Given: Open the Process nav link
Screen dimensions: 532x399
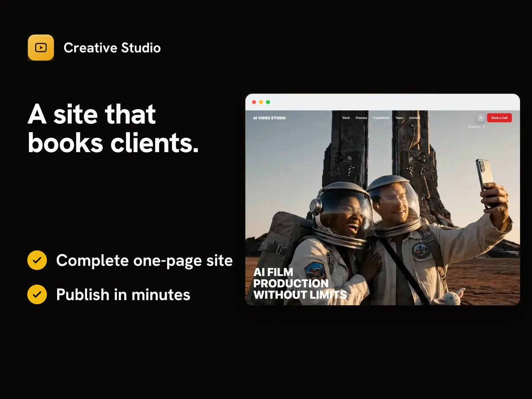Looking at the screenshot, I should (x=361, y=118).
